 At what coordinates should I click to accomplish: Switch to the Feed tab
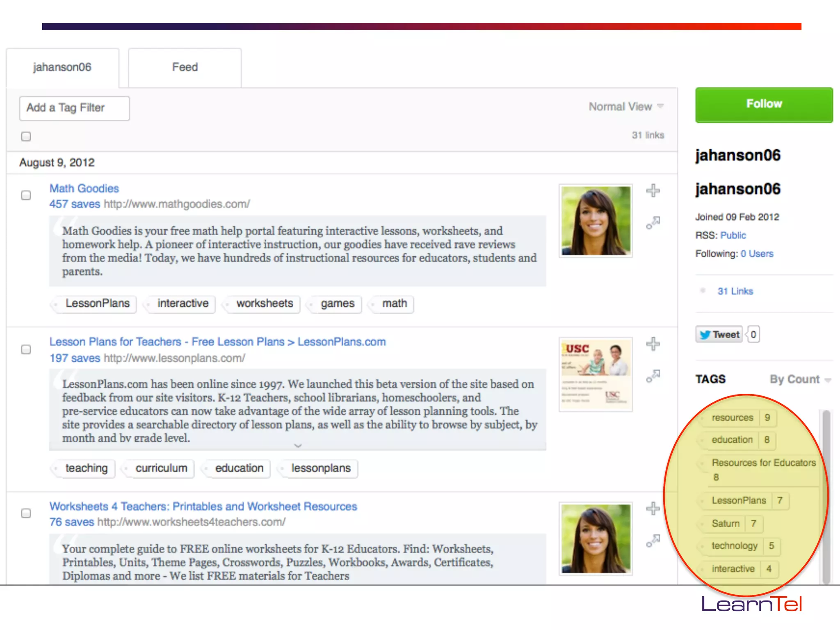tap(185, 67)
